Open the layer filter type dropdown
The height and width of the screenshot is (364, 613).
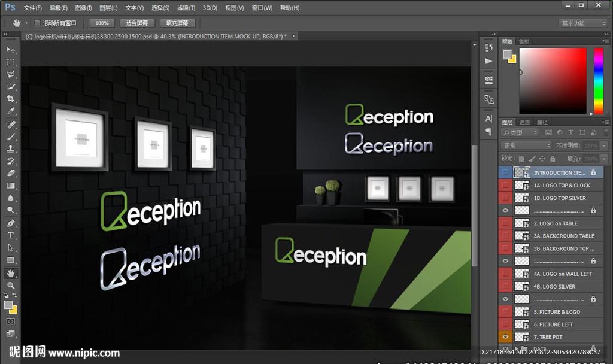coord(520,132)
